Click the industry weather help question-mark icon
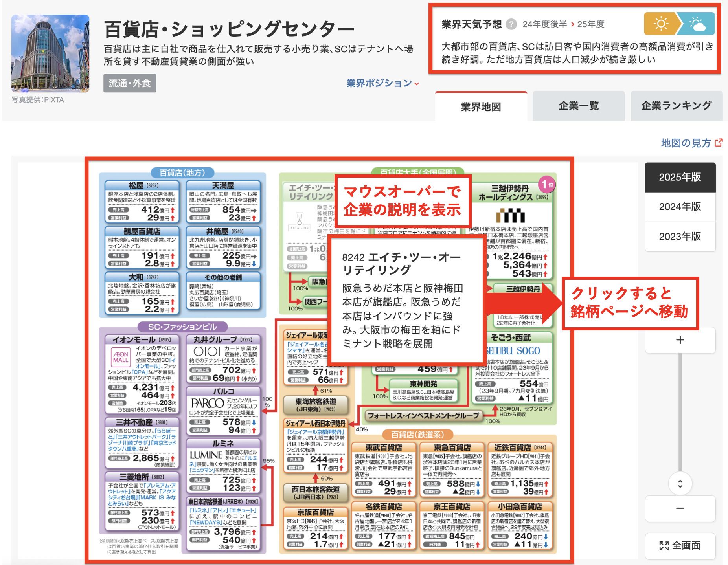728x565 pixels. coord(511,24)
